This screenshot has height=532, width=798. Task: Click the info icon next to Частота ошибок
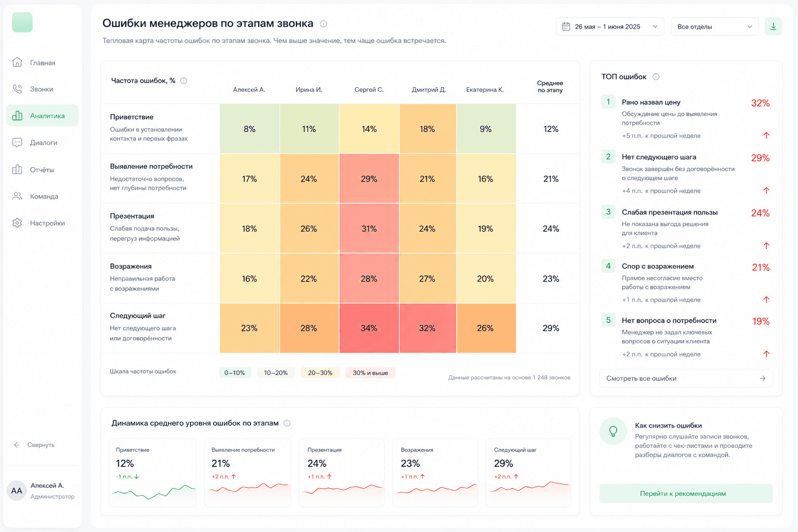tap(183, 81)
